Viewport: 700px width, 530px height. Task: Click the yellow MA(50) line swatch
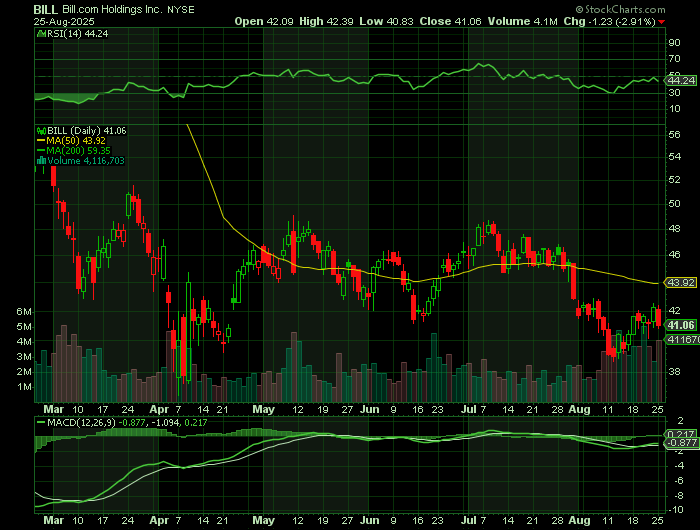point(41,141)
